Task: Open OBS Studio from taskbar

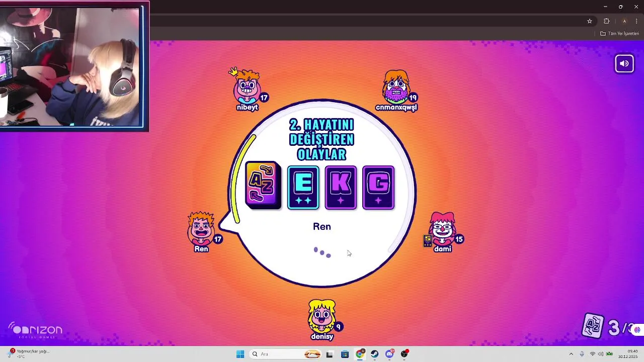Action: point(405,354)
